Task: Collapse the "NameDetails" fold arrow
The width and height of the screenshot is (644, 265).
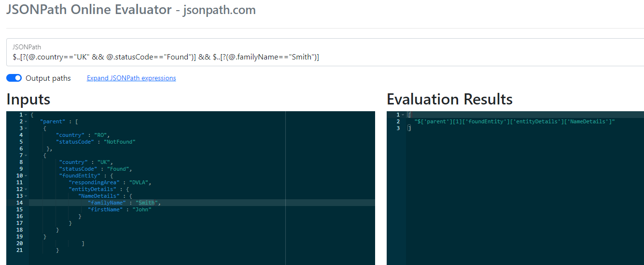Action: coord(26,196)
